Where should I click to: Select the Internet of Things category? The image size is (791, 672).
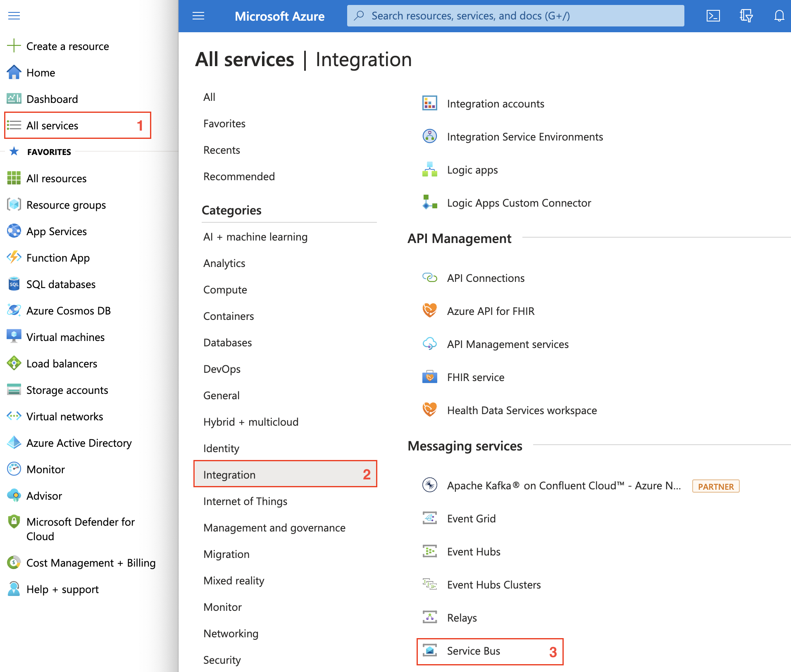click(x=245, y=501)
